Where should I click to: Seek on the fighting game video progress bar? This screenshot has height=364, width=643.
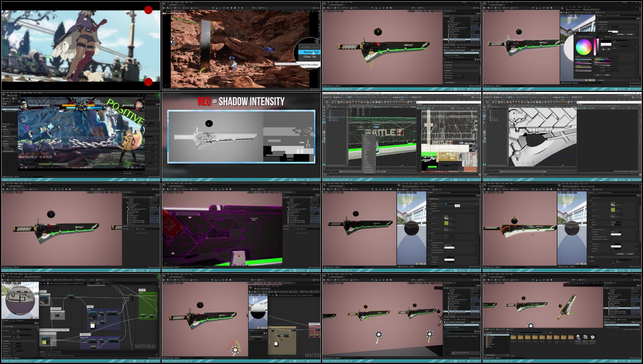click(x=77, y=163)
